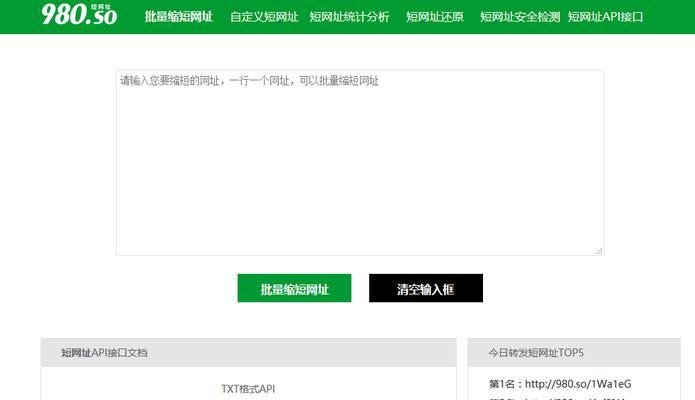Open 短网址API接口 navigation item
Image resolution: width=695 pixels, height=400 pixels.
click(x=605, y=17)
